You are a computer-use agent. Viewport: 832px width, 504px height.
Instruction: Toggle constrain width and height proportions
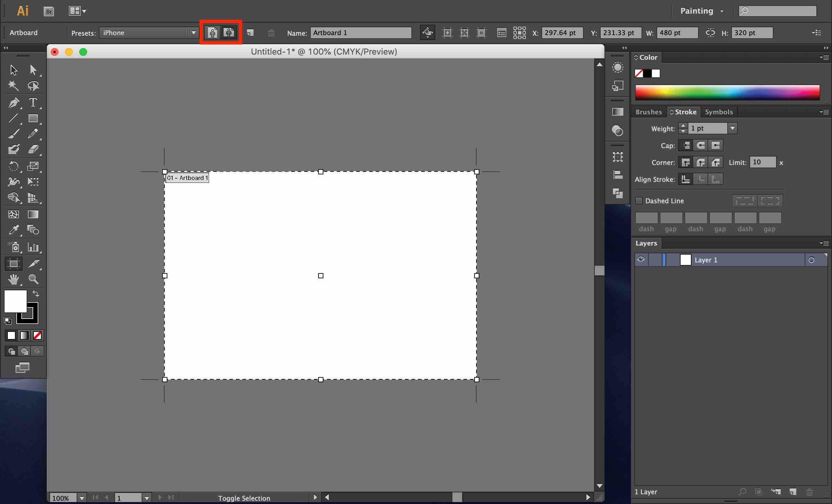pyautogui.click(x=710, y=33)
